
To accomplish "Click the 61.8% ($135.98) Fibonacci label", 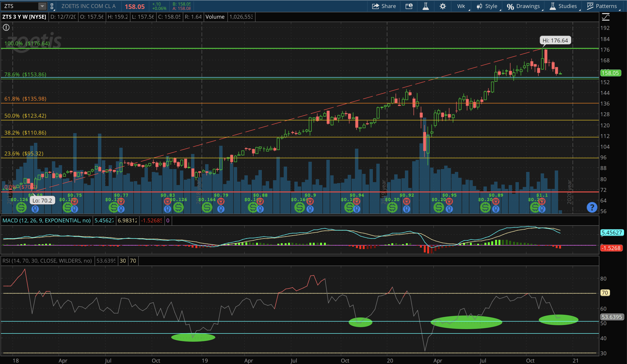I will (x=25, y=99).
